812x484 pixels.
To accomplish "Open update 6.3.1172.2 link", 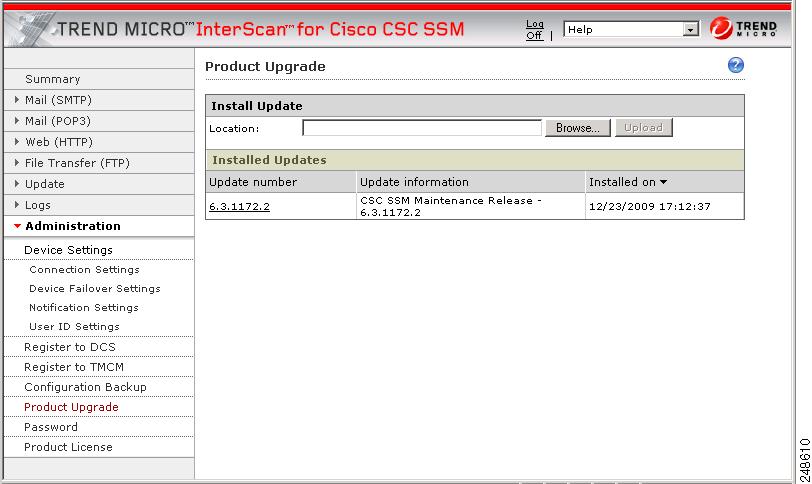I will (239, 207).
